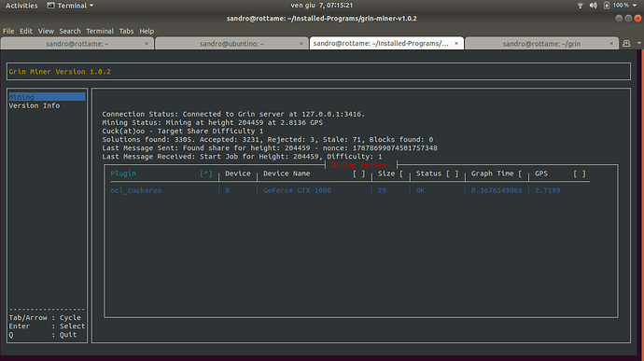This screenshot has height=361, width=644.
Task: Open the Activities overview
Action: [x=21, y=6]
